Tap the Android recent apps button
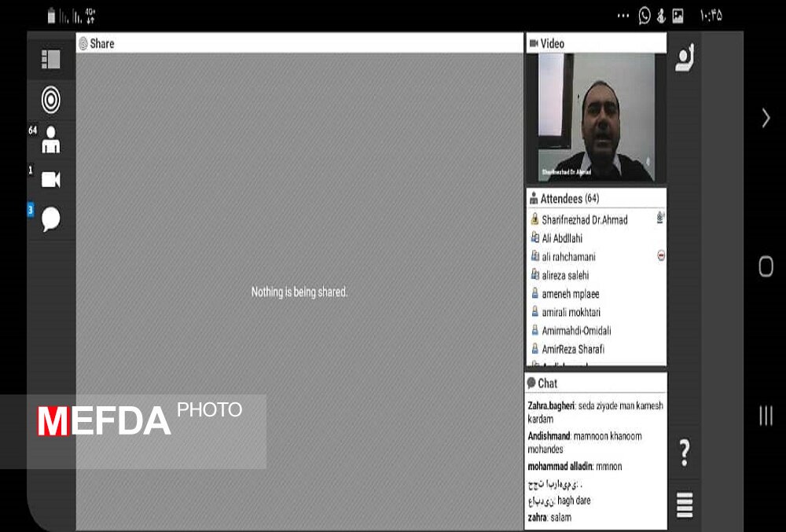This screenshot has height=532, width=786. (x=766, y=416)
